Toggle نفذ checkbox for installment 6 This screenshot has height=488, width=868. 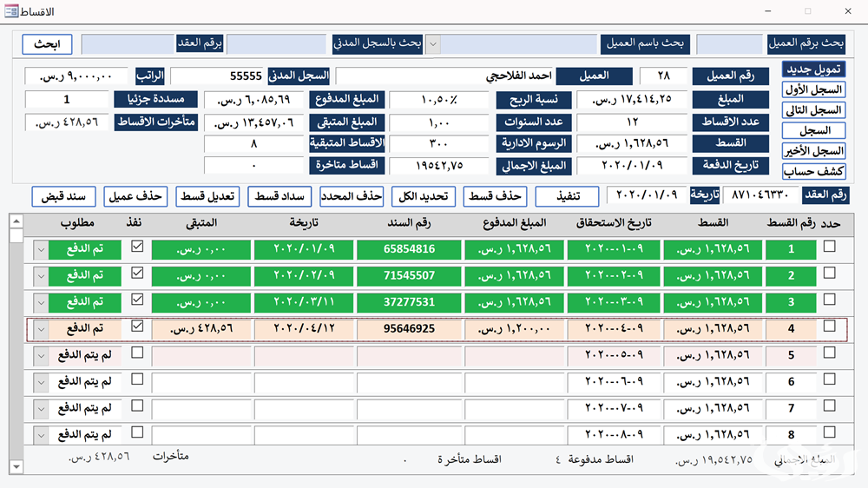click(x=137, y=379)
